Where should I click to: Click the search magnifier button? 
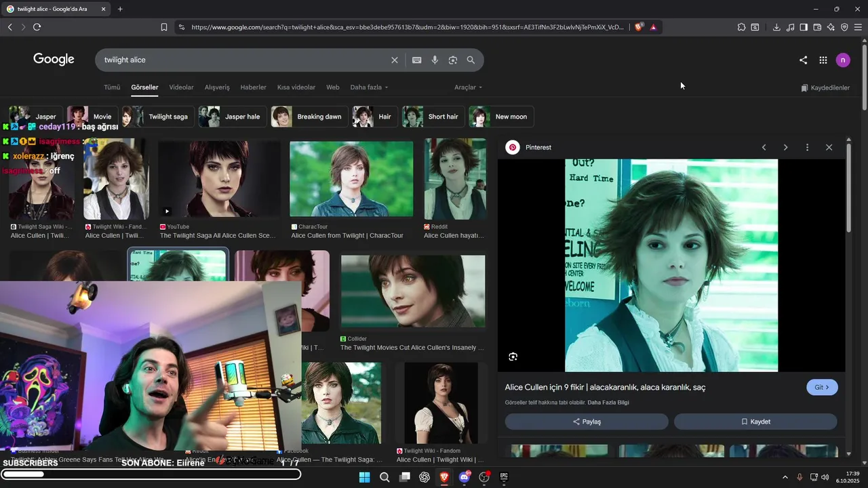[x=471, y=60]
